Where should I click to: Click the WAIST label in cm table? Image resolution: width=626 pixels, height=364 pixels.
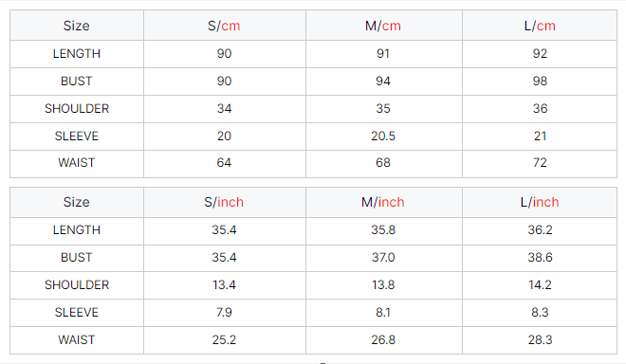[x=77, y=163]
